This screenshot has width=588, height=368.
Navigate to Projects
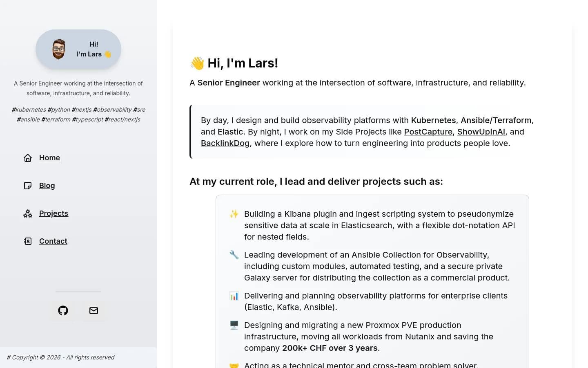tap(53, 213)
